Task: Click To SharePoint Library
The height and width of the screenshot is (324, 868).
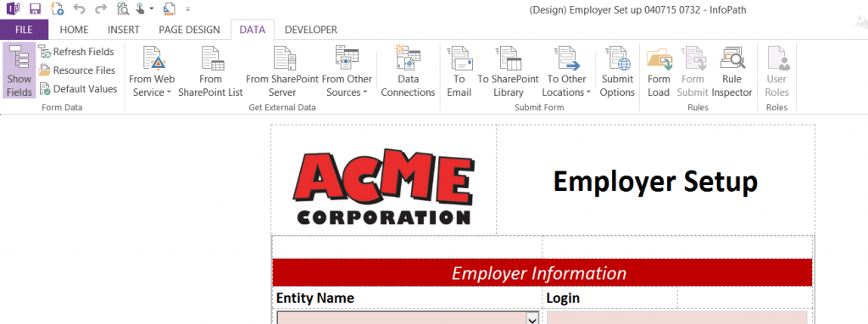Action: coord(509,71)
